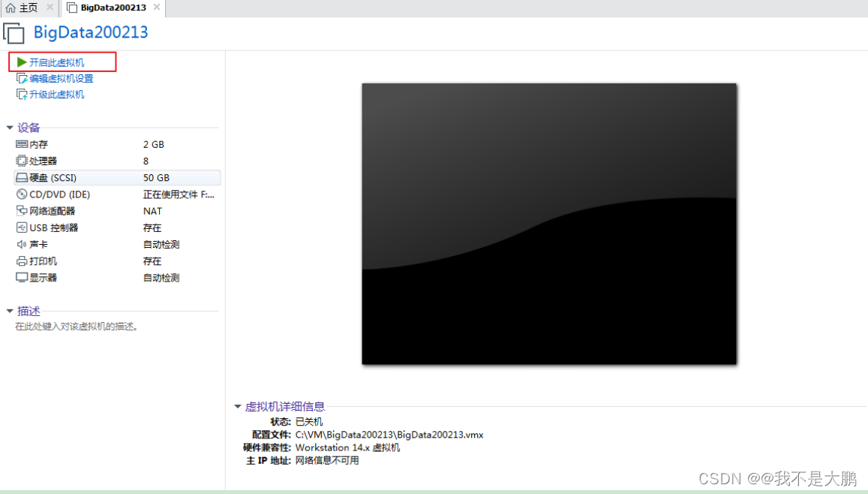Screen dimensions: 868x494
Task: Click Workstation 14.x 虚拟机 compatibility value
Action: [x=347, y=447]
